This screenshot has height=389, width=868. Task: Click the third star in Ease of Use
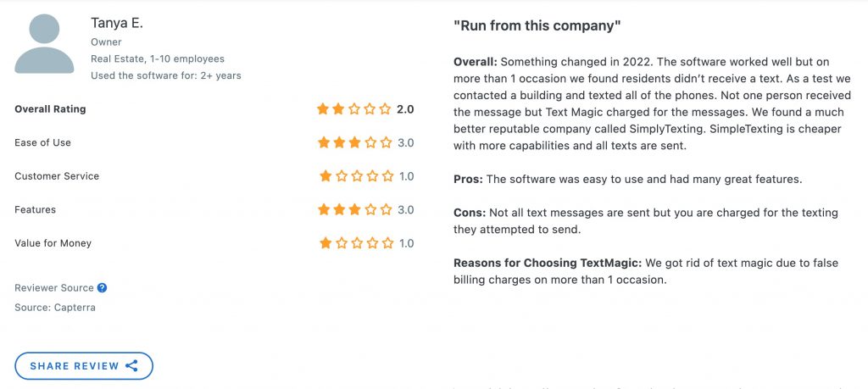(x=355, y=142)
